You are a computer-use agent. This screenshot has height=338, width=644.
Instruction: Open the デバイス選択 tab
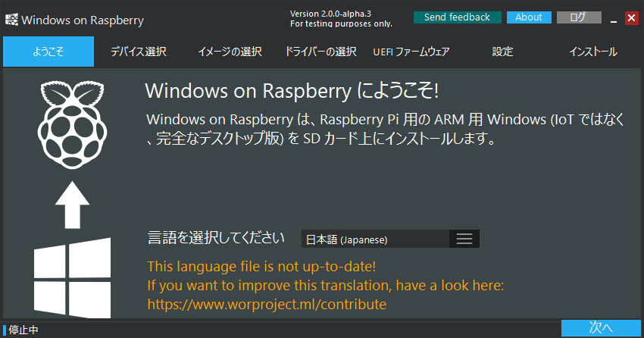point(139,52)
